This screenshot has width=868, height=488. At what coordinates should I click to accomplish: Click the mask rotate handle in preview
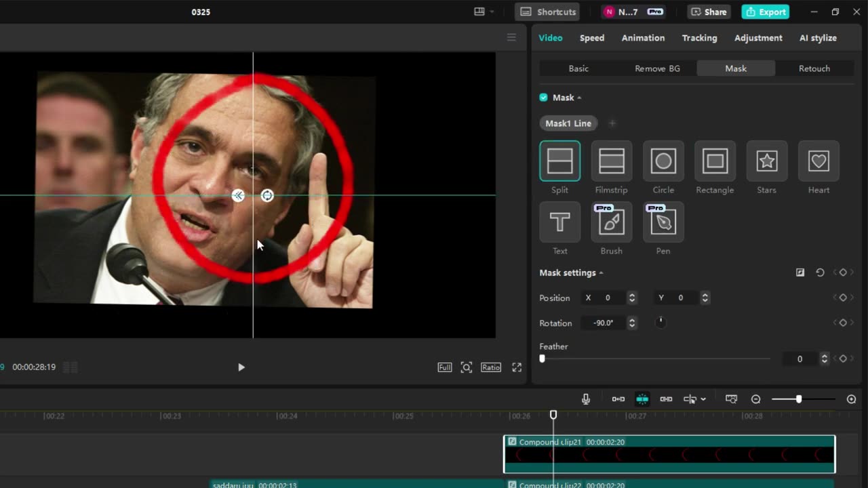(x=267, y=196)
